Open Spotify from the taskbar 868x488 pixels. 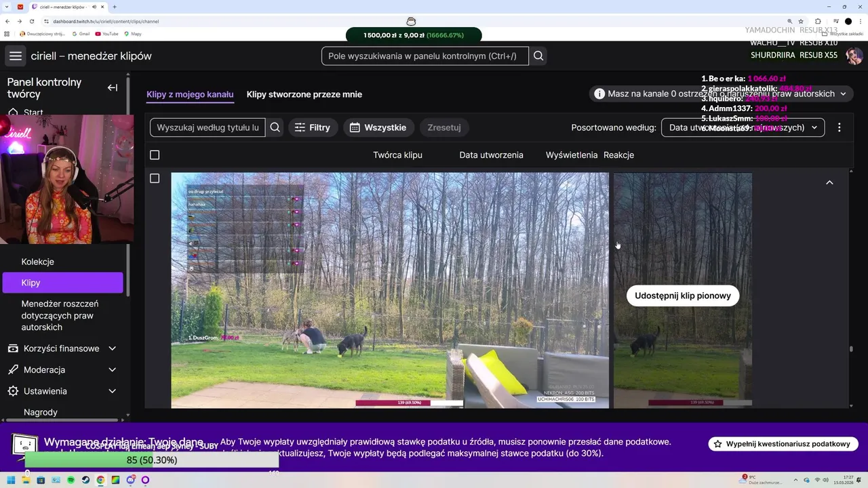(x=71, y=480)
